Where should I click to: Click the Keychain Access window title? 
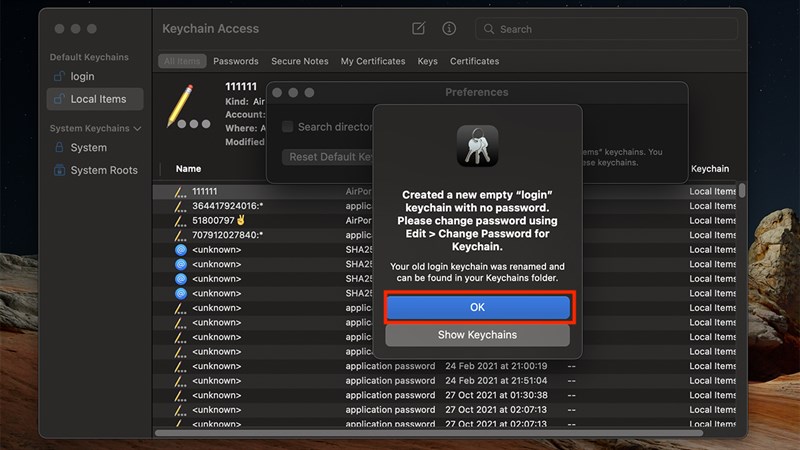tap(210, 29)
